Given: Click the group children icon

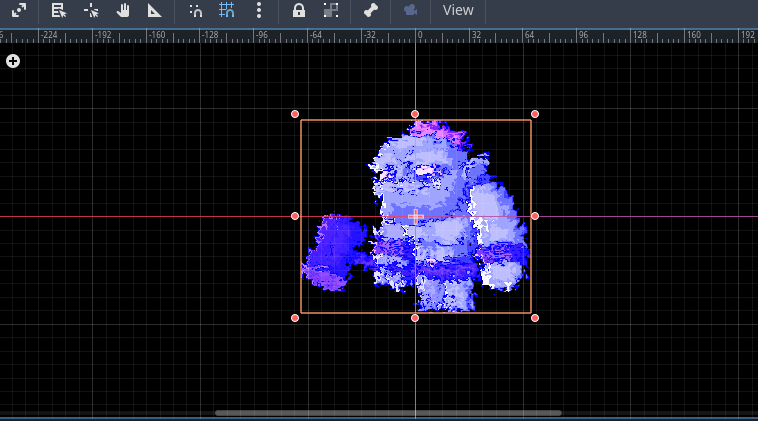Looking at the screenshot, I should (x=331, y=10).
